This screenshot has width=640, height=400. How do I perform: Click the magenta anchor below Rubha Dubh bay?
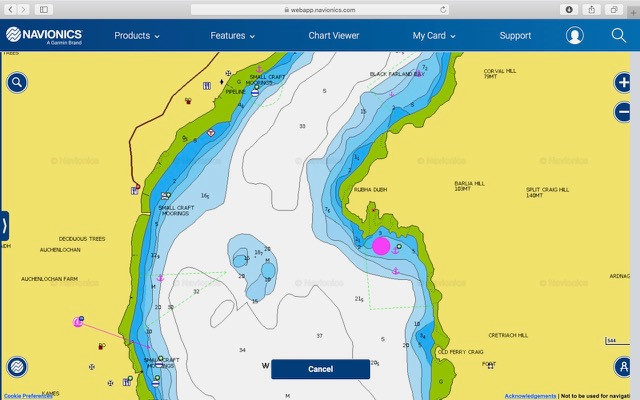tap(396, 271)
